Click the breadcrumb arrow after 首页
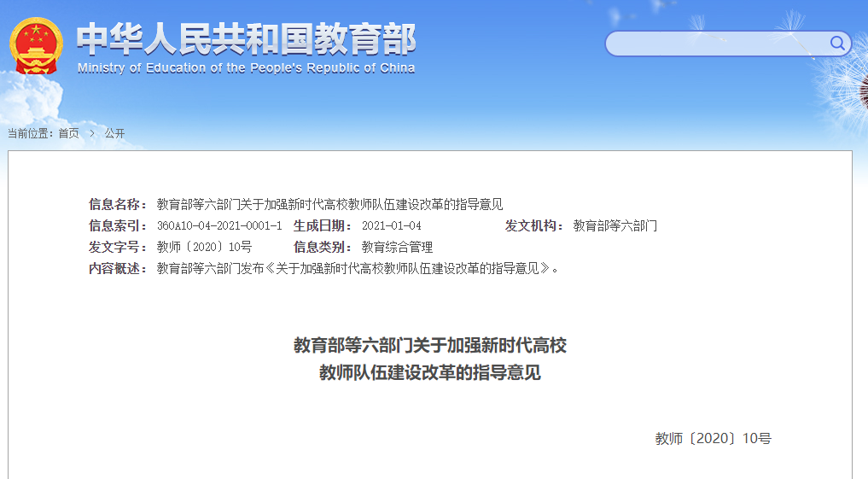The height and width of the screenshot is (479, 868). (92, 133)
